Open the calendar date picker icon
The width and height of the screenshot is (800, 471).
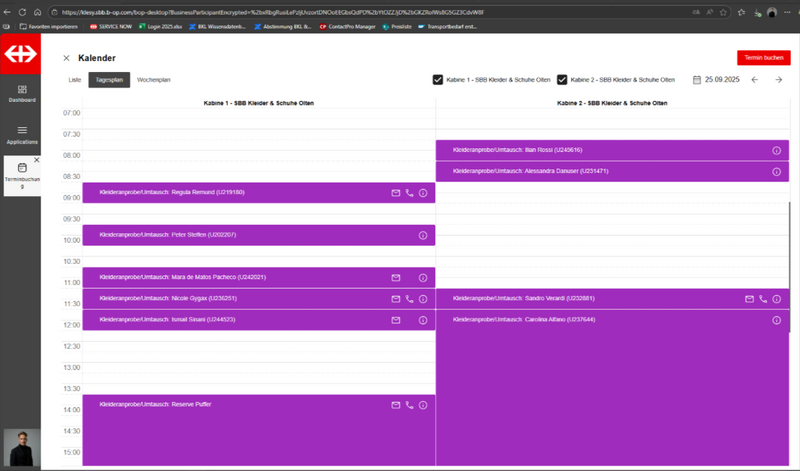[696, 80]
